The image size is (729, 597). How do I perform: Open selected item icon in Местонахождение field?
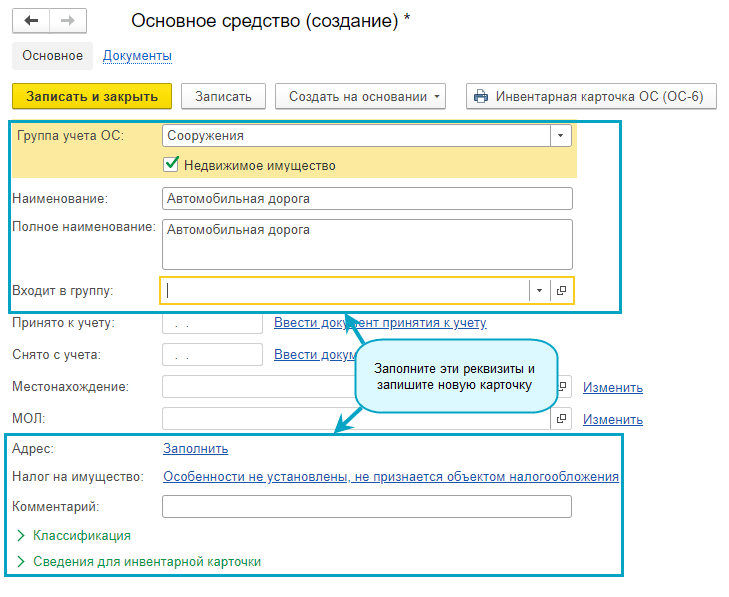point(562,386)
